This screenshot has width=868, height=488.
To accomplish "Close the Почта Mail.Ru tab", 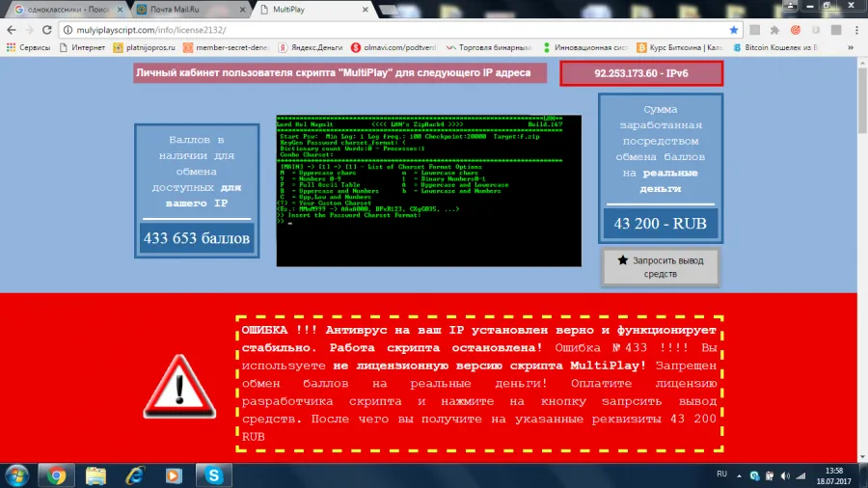I will pos(242,10).
